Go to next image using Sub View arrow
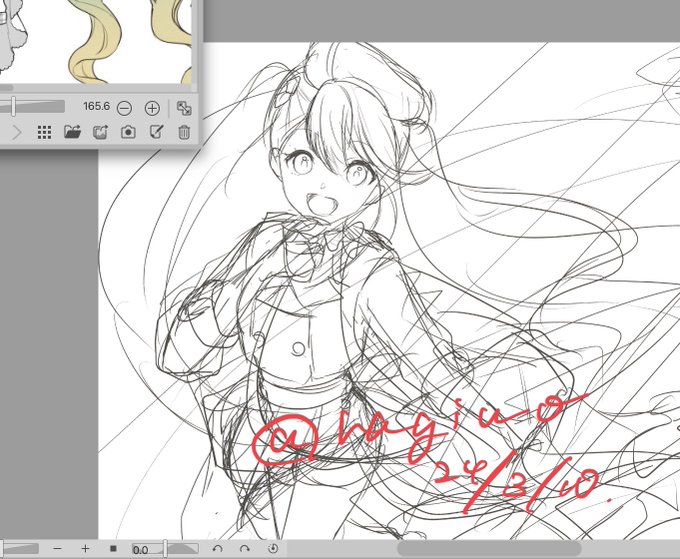The height and width of the screenshot is (559, 680). [x=16, y=132]
